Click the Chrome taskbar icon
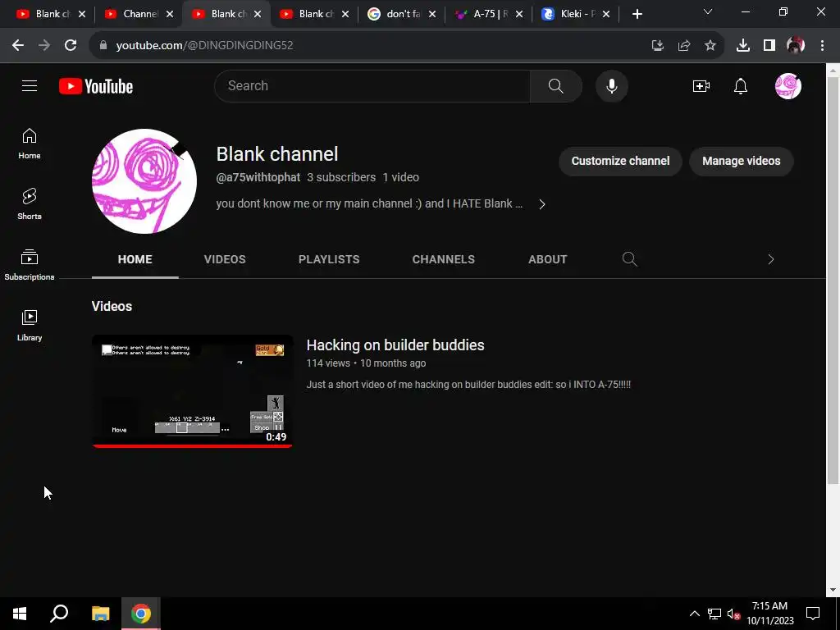This screenshot has width=840, height=630. click(x=141, y=614)
